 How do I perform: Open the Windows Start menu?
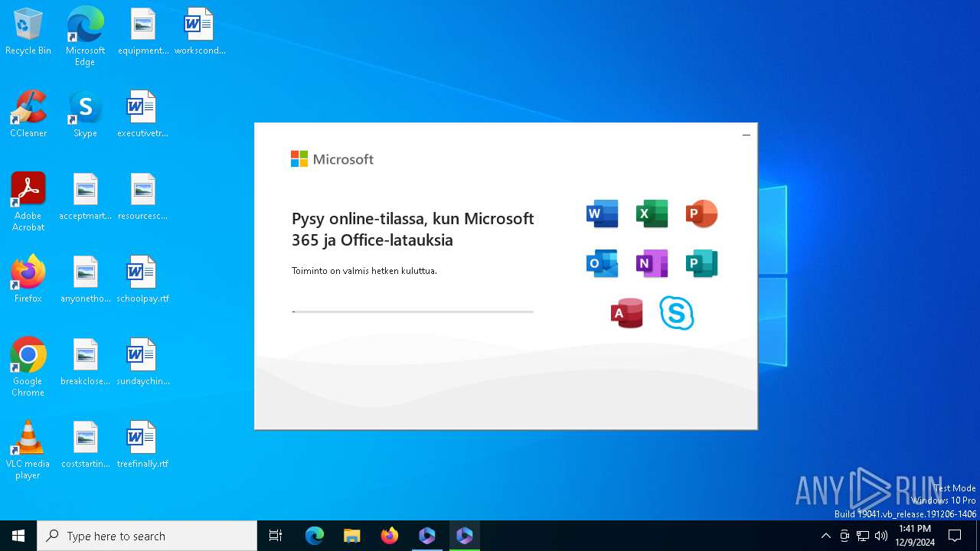pos(18,536)
